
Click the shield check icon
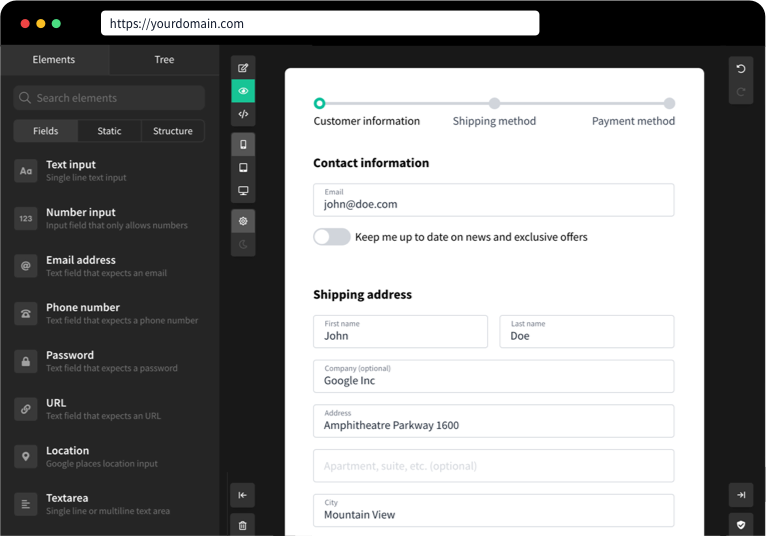[741, 525]
